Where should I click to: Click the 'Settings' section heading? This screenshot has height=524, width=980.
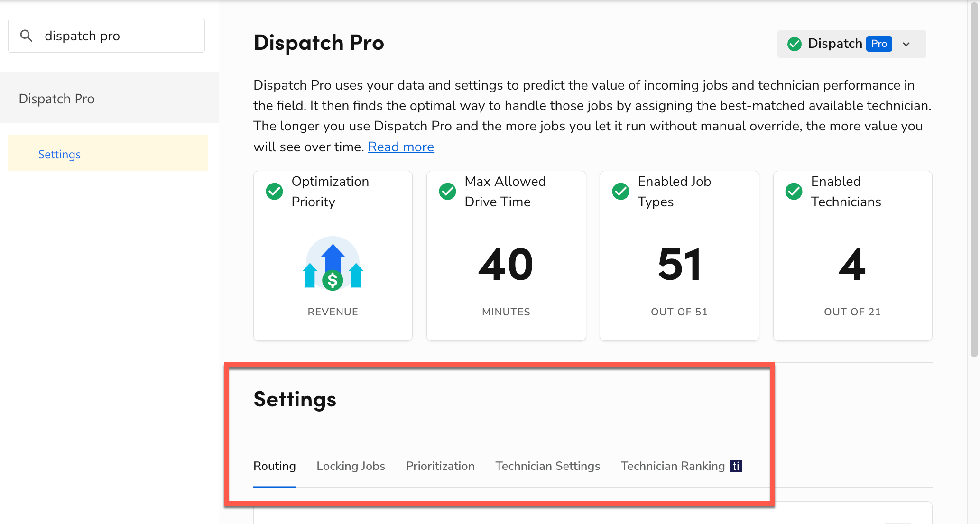click(x=295, y=399)
